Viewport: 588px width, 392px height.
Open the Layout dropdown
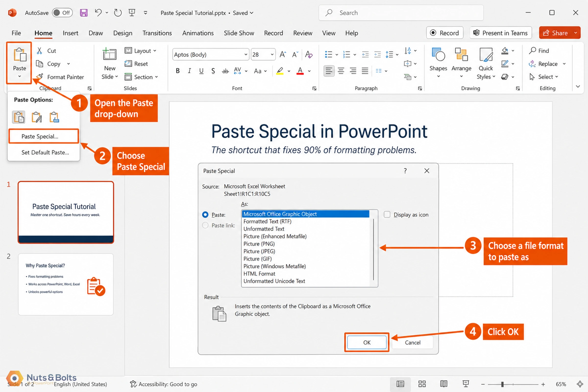point(140,51)
